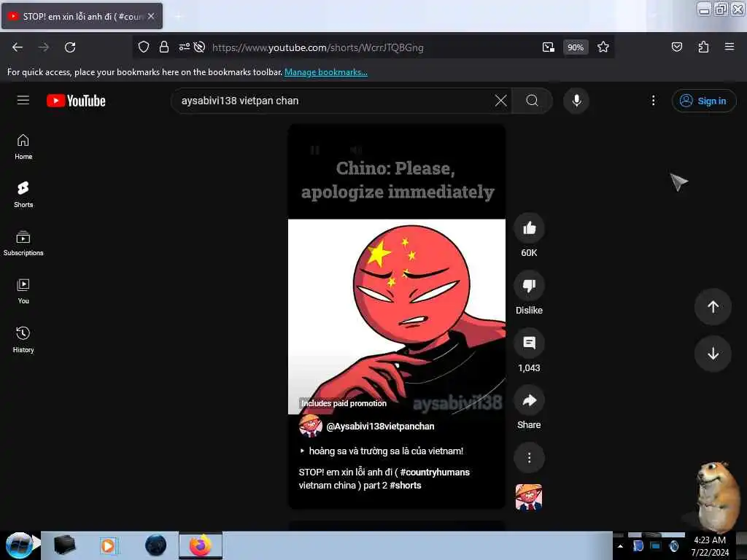This screenshot has width=747, height=560.
Task: Click the channel avatar on the Short
Action: pos(311,426)
